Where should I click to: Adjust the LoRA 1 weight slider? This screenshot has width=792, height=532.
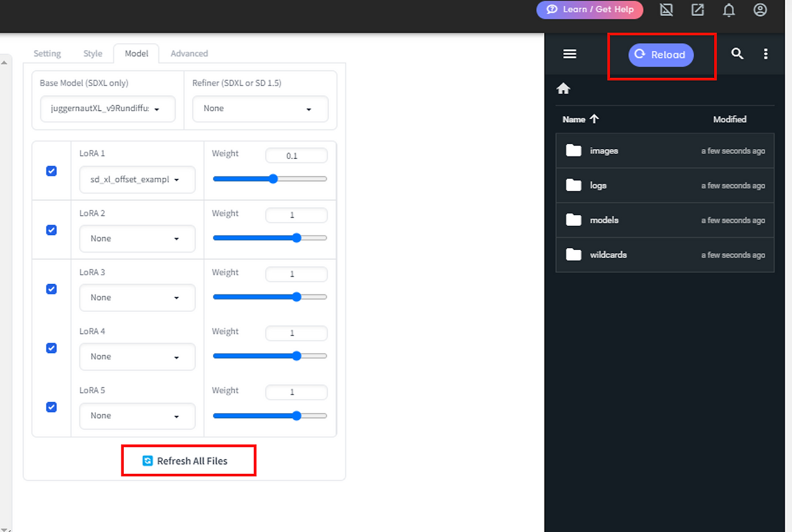tap(270, 179)
